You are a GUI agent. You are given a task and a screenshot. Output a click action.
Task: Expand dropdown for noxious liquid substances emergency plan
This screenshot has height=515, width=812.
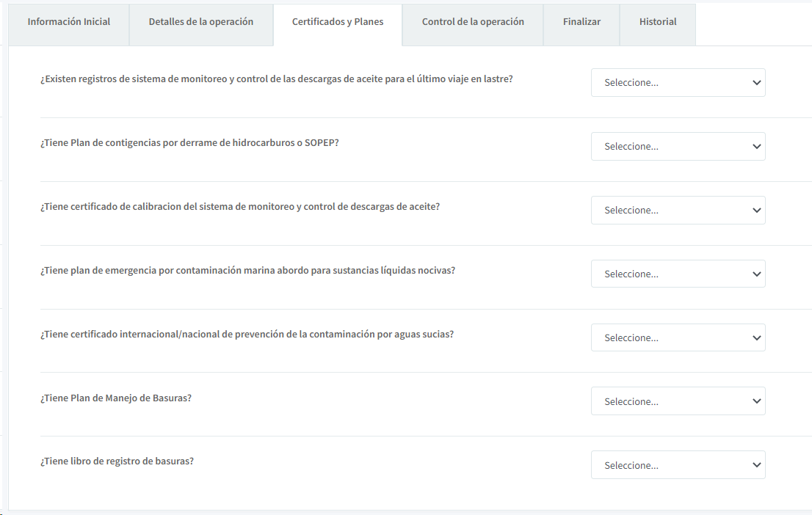coord(678,274)
